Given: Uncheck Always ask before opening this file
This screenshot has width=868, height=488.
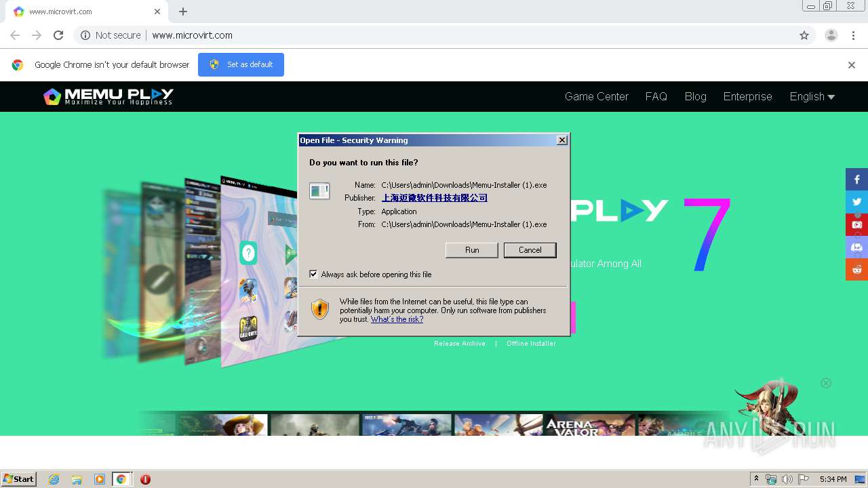Looking at the screenshot, I should 313,274.
